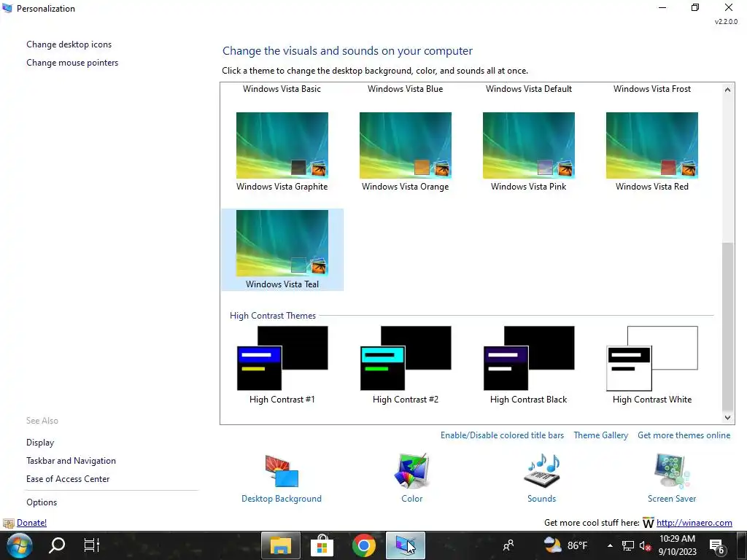The image size is (747, 560).
Task: Click Enable/Disable colored title bars
Action: pyautogui.click(x=502, y=435)
